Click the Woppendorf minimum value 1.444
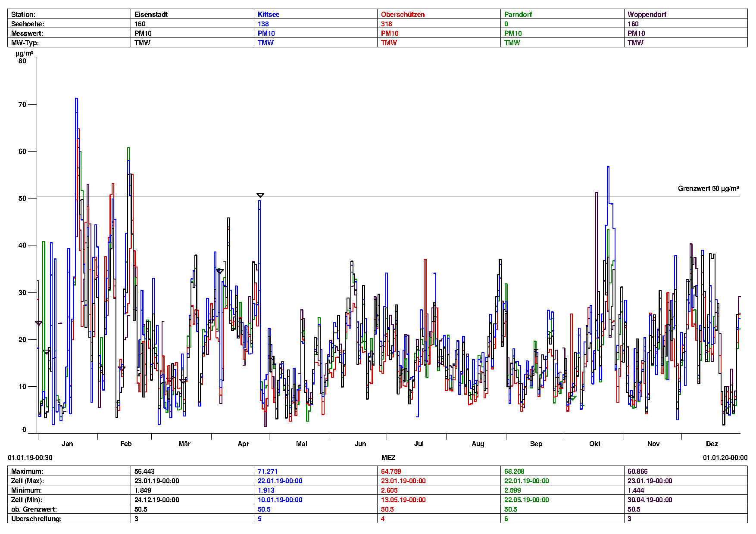The width and height of the screenshot is (756, 534). click(636, 491)
